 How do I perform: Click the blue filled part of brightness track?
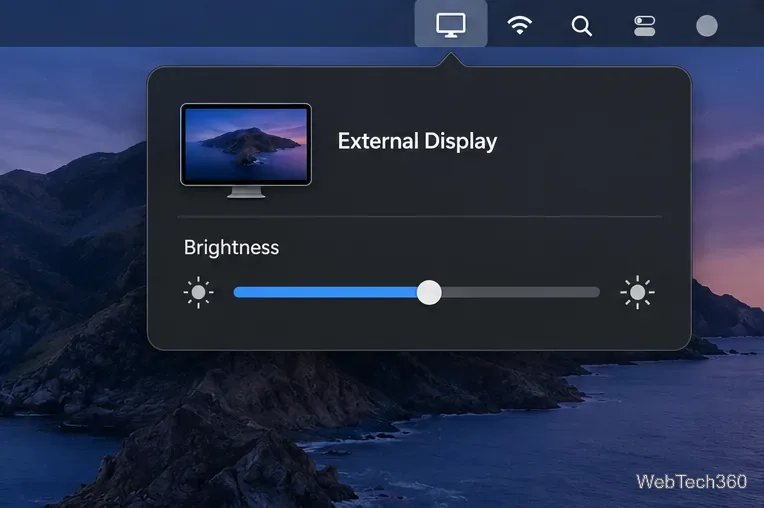tap(325, 292)
